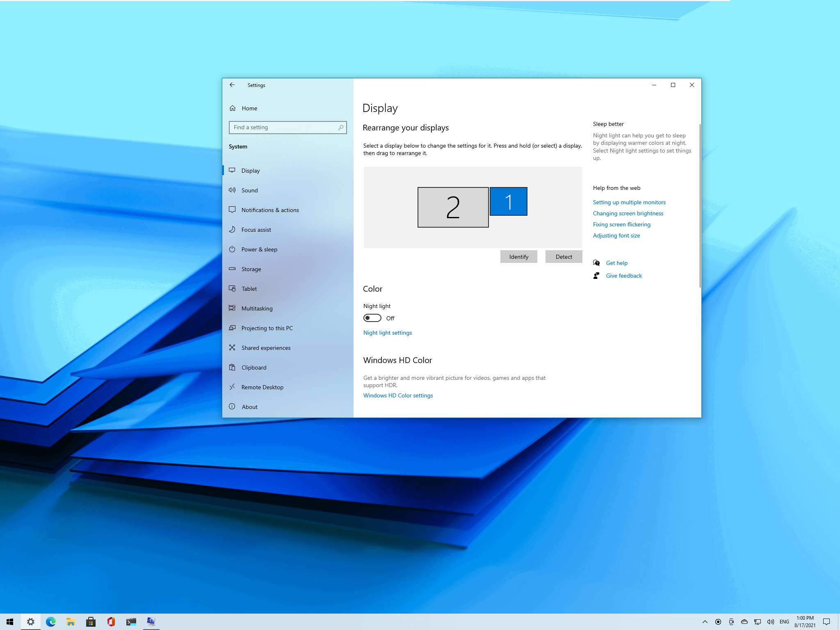Toggle Night light switch off
The width and height of the screenshot is (840, 630).
click(x=372, y=317)
